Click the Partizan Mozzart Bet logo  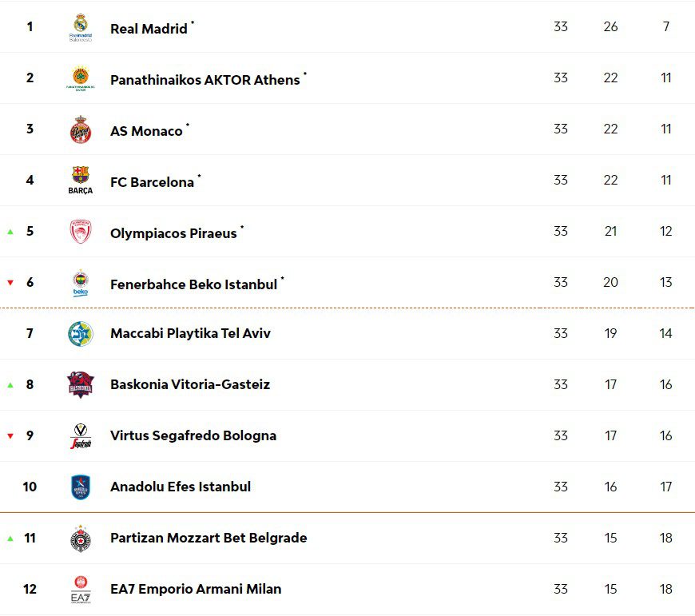point(81,539)
